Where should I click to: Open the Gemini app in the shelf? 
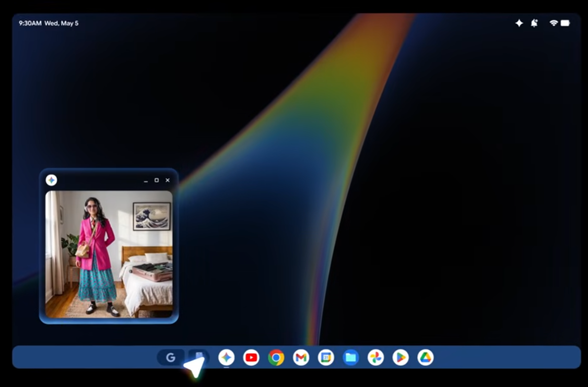coord(226,357)
